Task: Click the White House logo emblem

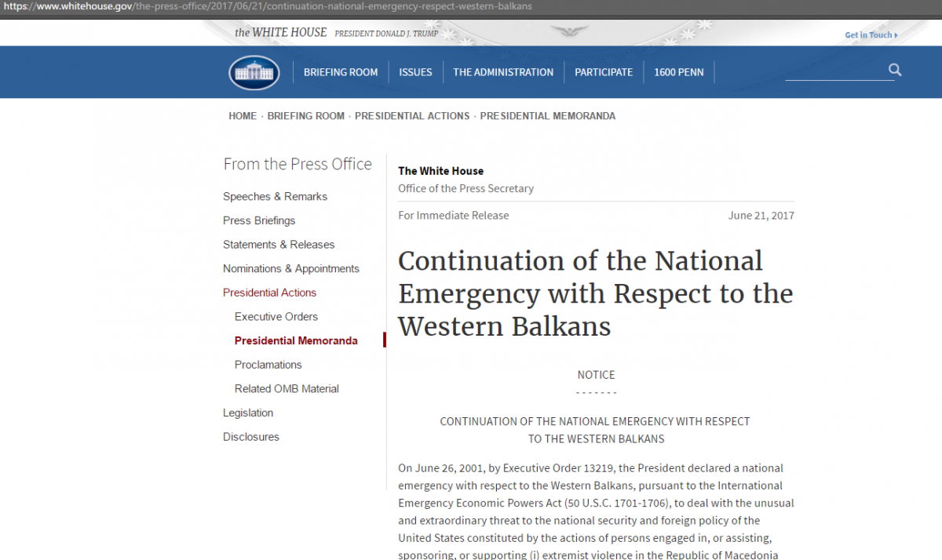Action: point(254,72)
